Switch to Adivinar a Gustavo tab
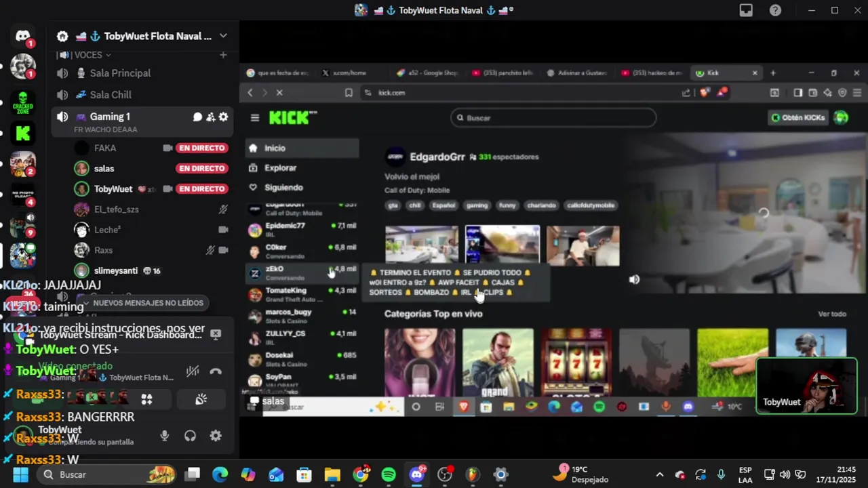Screen dimensions: 868x488 coord(577,73)
